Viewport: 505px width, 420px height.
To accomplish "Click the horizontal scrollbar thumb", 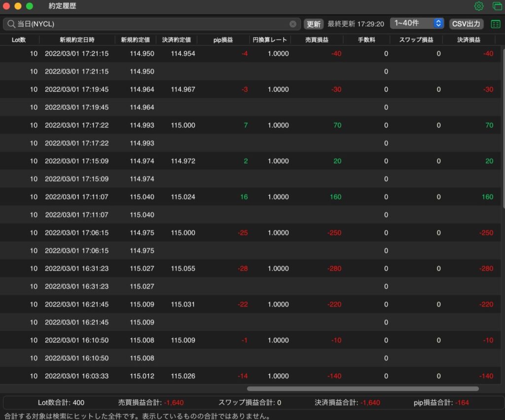I will 362,389.
